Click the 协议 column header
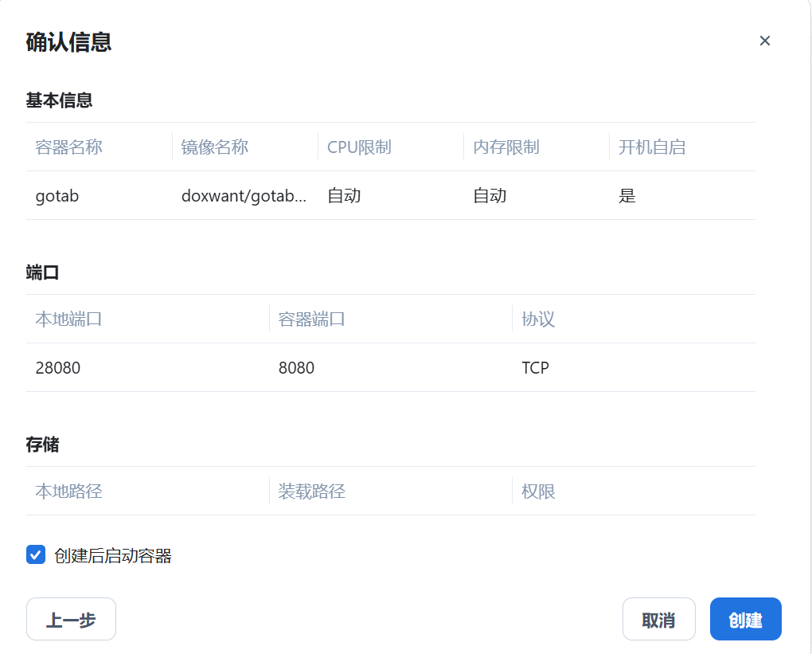Image resolution: width=812 pixels, height=654 pixels. pyautogui.click(x=538, y=319)
